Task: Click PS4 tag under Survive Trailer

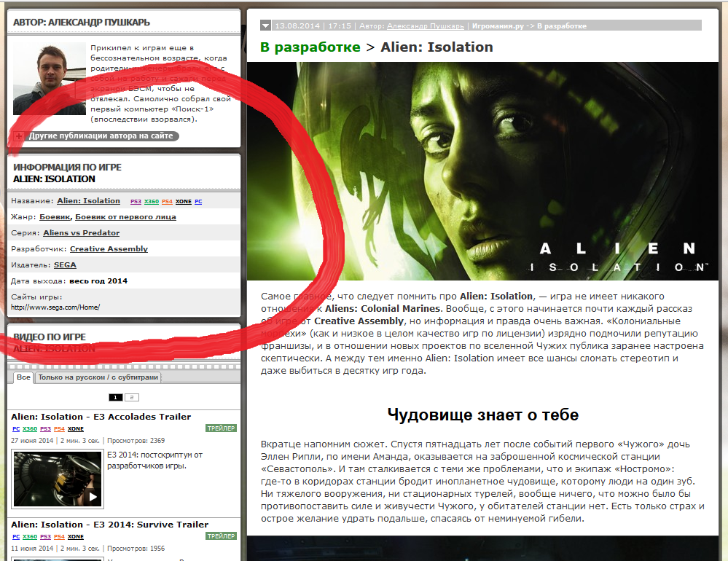Action: 59,536
